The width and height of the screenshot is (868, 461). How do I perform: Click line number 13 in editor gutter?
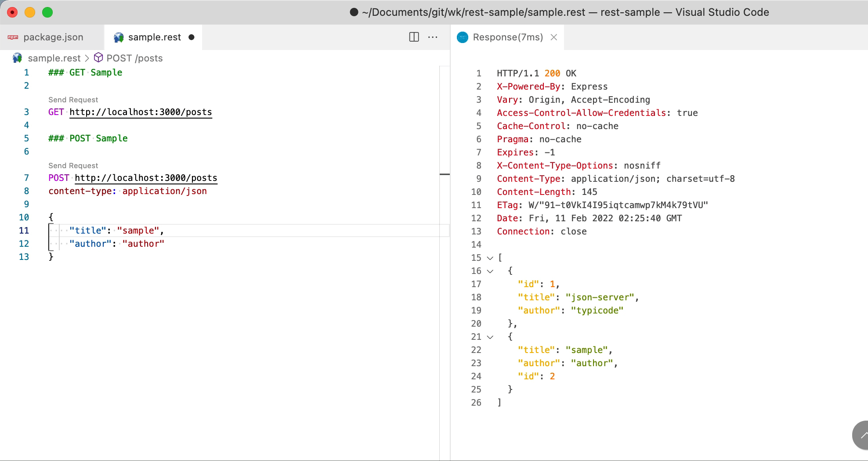point(24,257)
